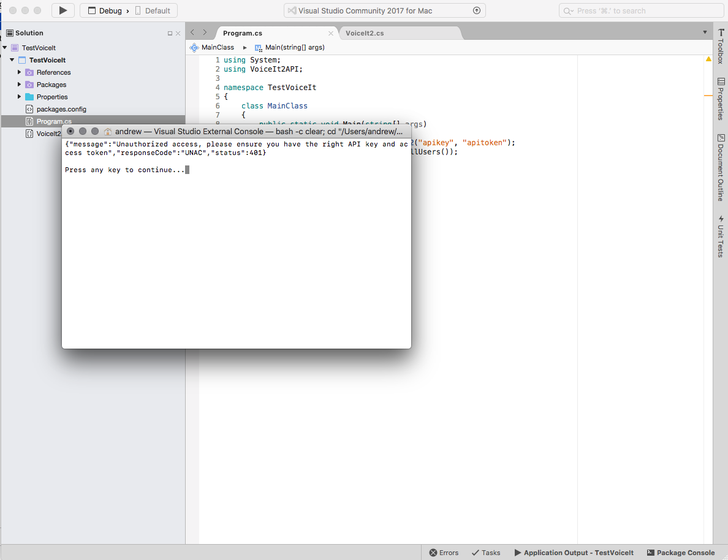The width and height of the screenshot is (728, 560).
Task: Open the Unit Tests side pad
Action: point(721,236)
